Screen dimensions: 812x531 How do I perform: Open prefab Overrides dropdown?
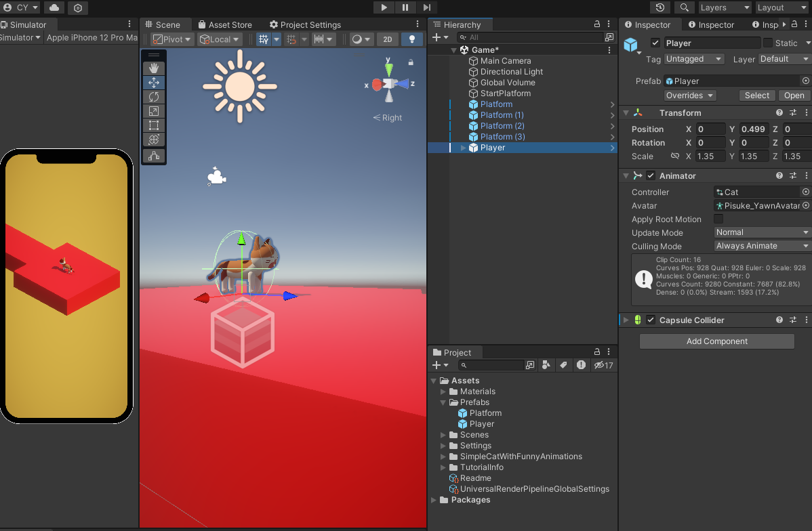click(690, 95)
